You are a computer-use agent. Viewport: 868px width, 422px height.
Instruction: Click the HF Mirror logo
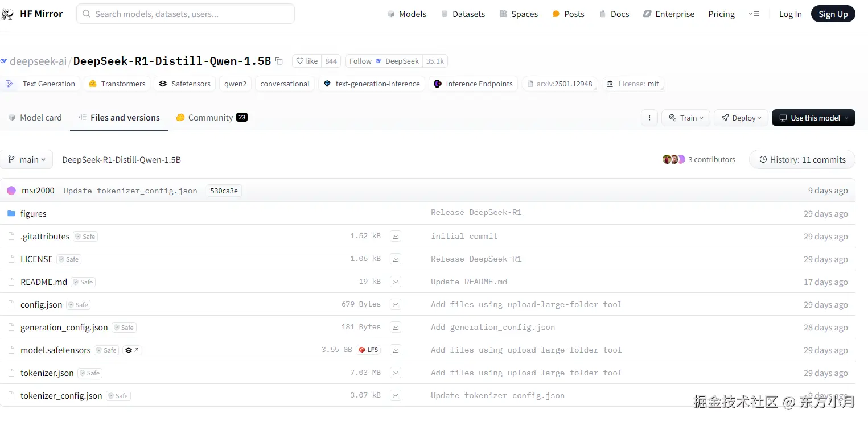coord(32,14)
